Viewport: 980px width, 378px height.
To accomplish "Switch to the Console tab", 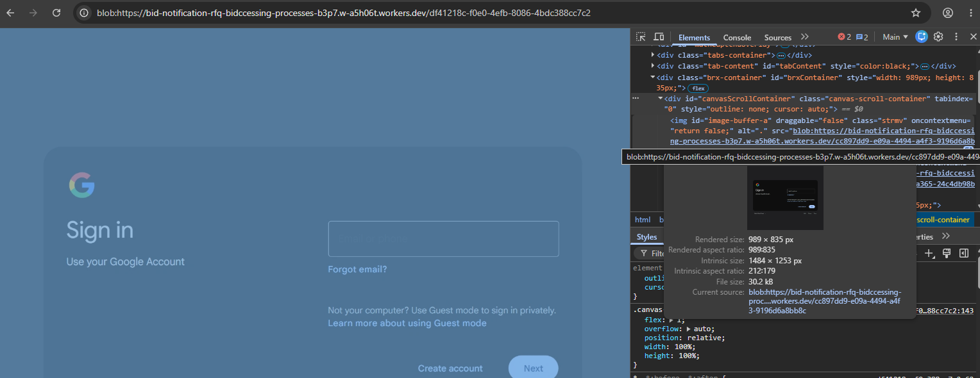I will [x=737, y=38].
